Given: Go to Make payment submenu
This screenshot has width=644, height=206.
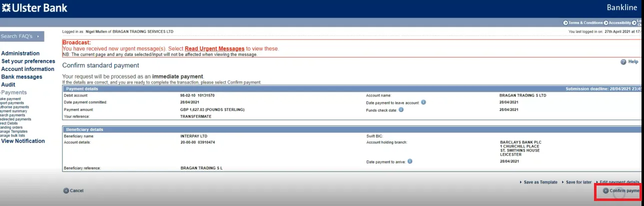Looking at the screenshot, I should (10, 99).
